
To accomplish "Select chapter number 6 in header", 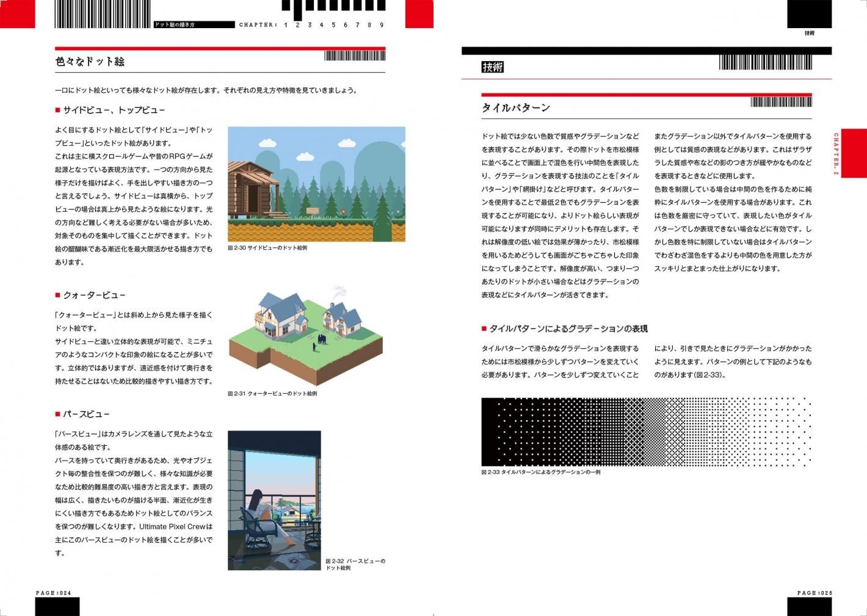I will coord(346,25).
